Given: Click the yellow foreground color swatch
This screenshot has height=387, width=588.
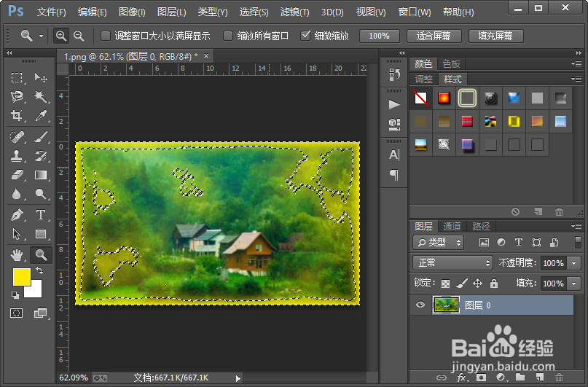Looking at the screenshot, I should click(x=21, y=277).
